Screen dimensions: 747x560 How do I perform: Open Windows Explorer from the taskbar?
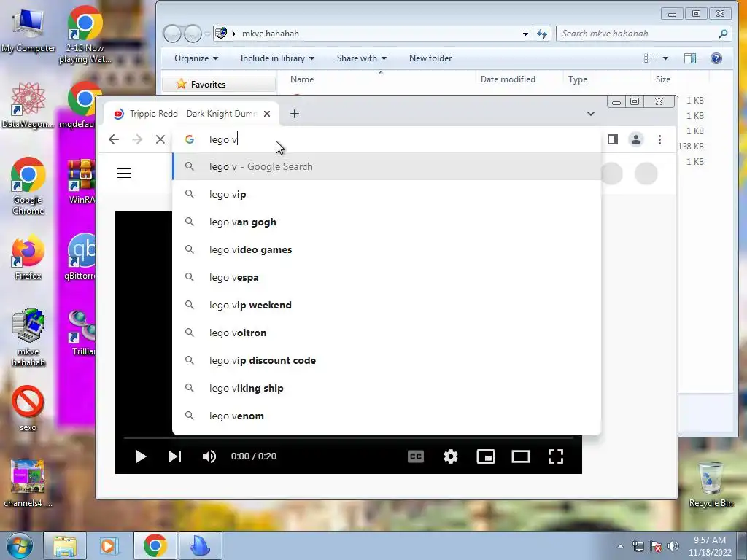click(x=65, y=545)
